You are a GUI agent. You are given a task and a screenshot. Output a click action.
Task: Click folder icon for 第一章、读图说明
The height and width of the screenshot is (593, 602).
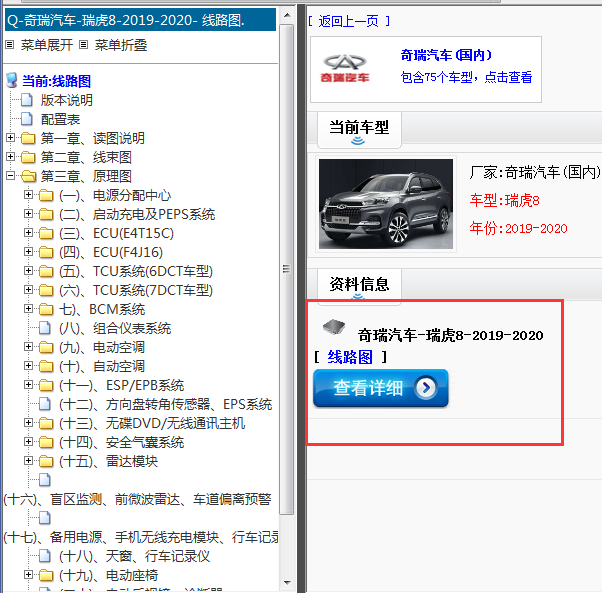point(28,138)
